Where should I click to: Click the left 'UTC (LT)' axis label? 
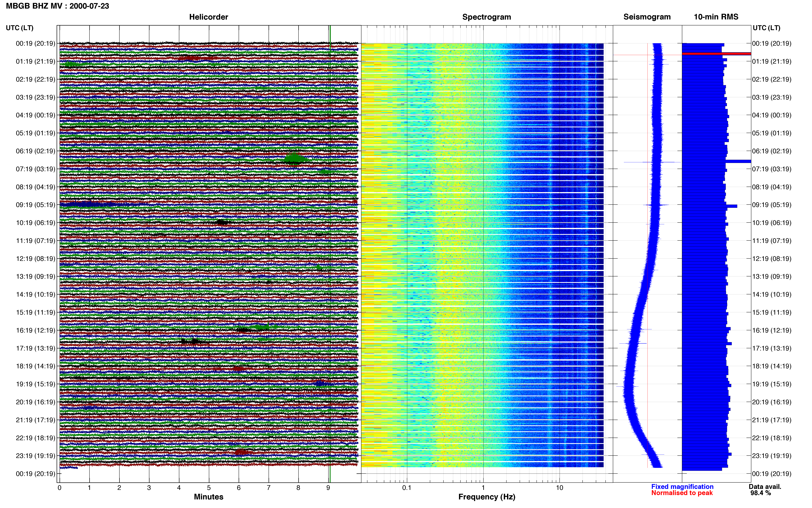19,28
